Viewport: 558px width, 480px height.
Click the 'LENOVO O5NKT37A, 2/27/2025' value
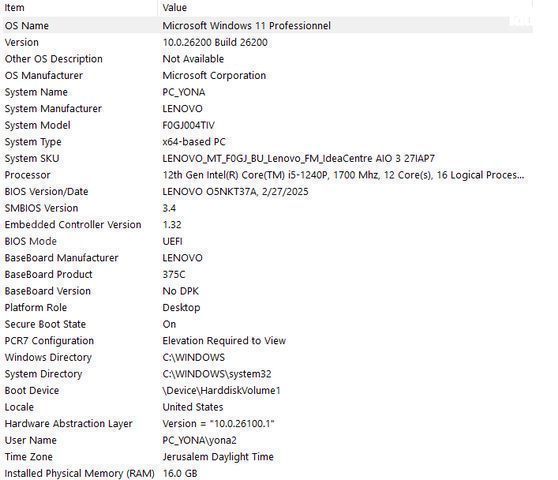pyautogui.click(x=235, y=191)
